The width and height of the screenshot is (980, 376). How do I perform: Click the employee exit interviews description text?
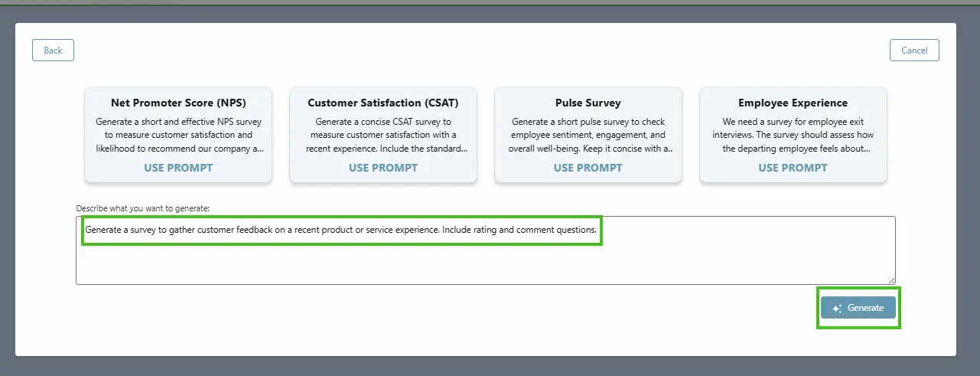coord(793,135)
